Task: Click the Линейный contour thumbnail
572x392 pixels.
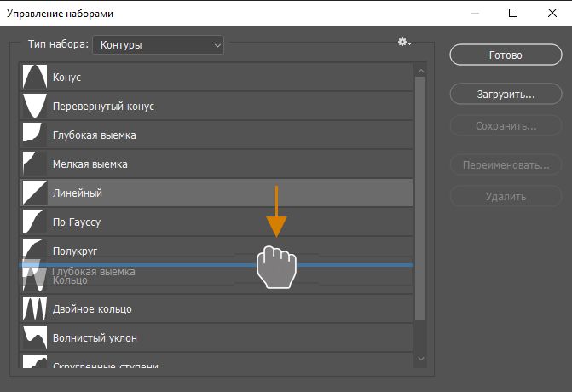Action: [x=34, y=193]
